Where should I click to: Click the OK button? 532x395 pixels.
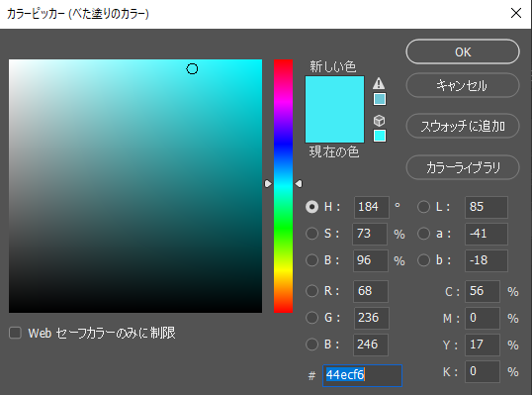[x=463, y=51]
